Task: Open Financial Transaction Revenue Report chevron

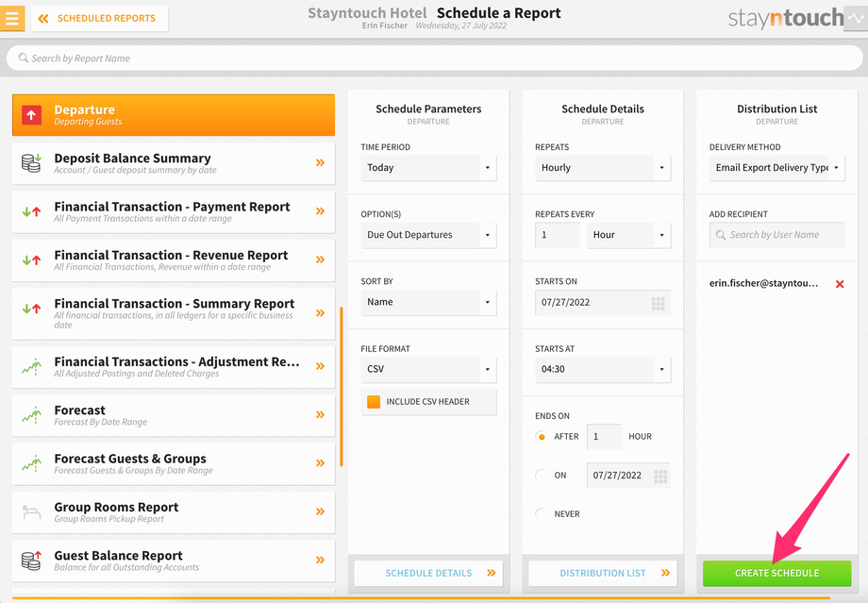Action: click(320, 260)
